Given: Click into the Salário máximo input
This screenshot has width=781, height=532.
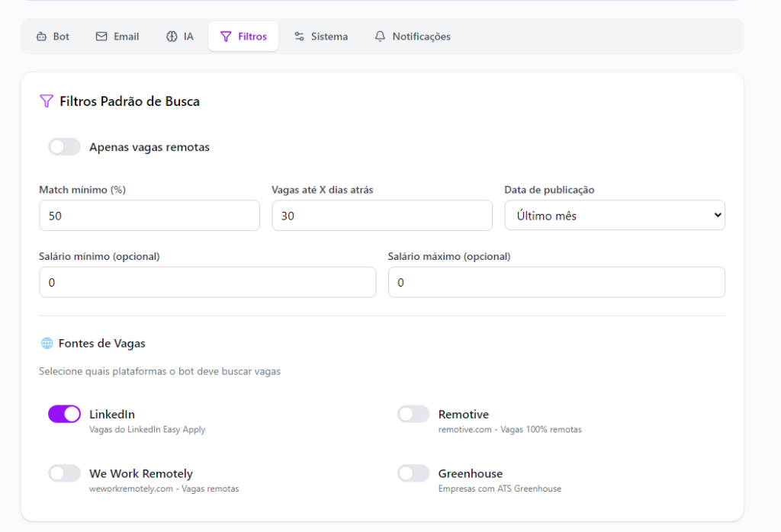Looking at the screenshot, I should [x=556, y=283].
